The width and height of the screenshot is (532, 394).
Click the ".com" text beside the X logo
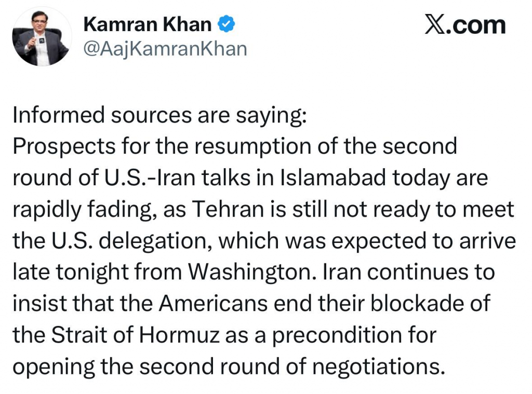pos(475,25)
